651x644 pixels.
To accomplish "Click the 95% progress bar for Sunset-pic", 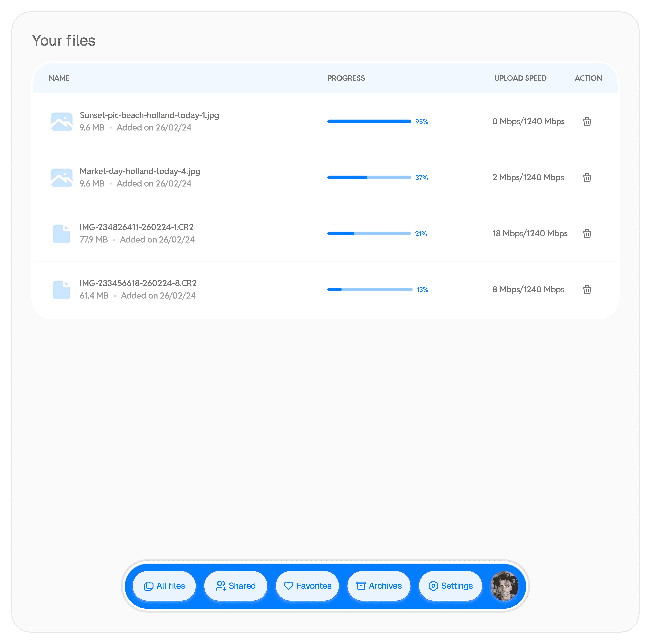I will (369, 121).
